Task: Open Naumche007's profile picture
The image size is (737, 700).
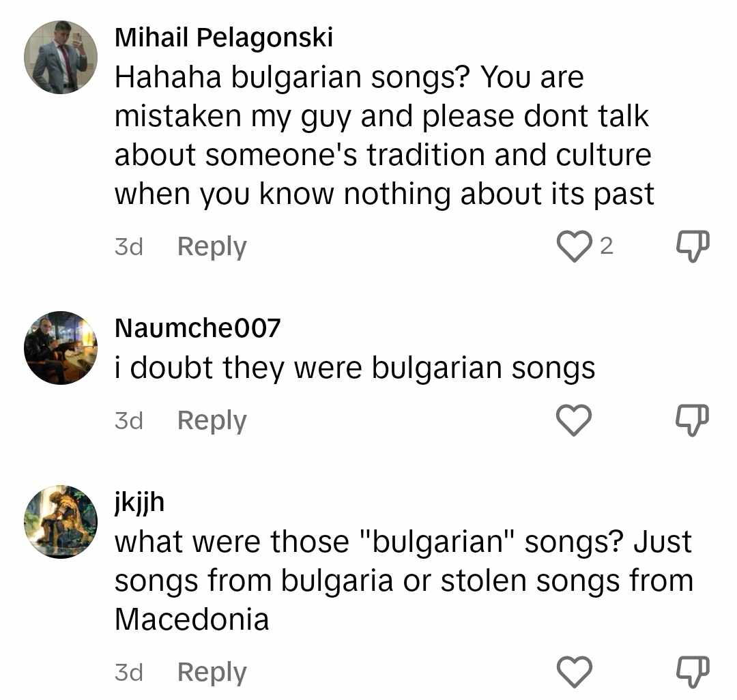Action: pyautogui.click(x=61, y=347)
